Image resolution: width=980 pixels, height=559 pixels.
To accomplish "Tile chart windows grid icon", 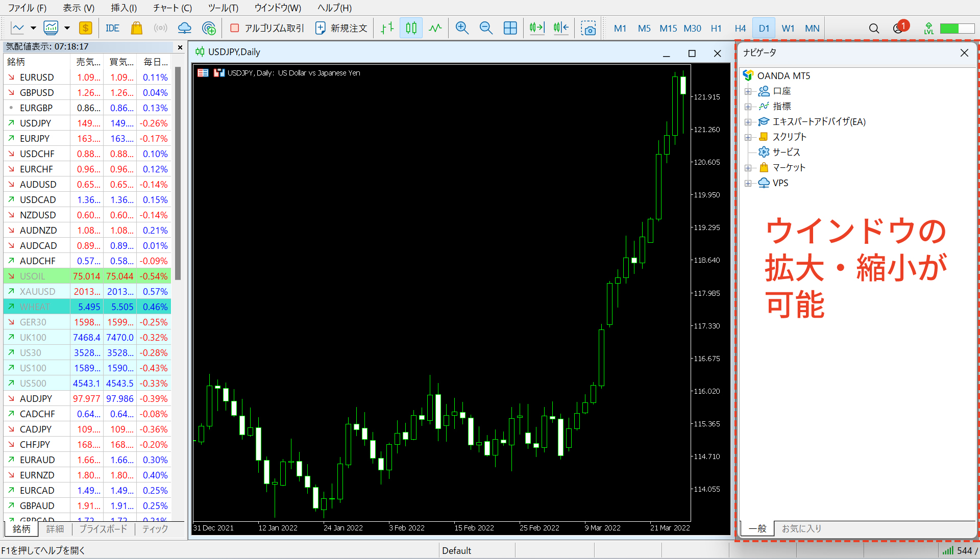I will coord(510,28).
